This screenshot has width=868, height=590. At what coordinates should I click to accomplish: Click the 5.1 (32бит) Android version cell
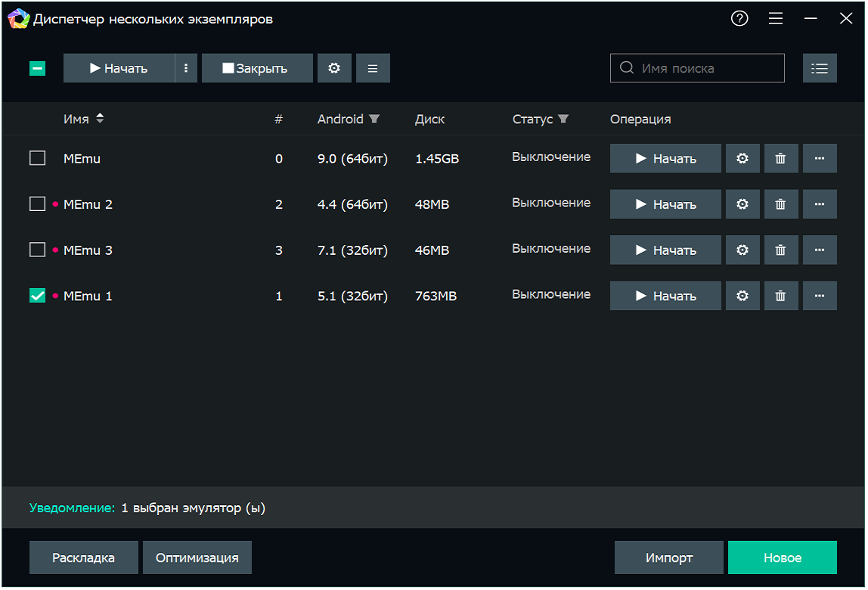(352, 297)
